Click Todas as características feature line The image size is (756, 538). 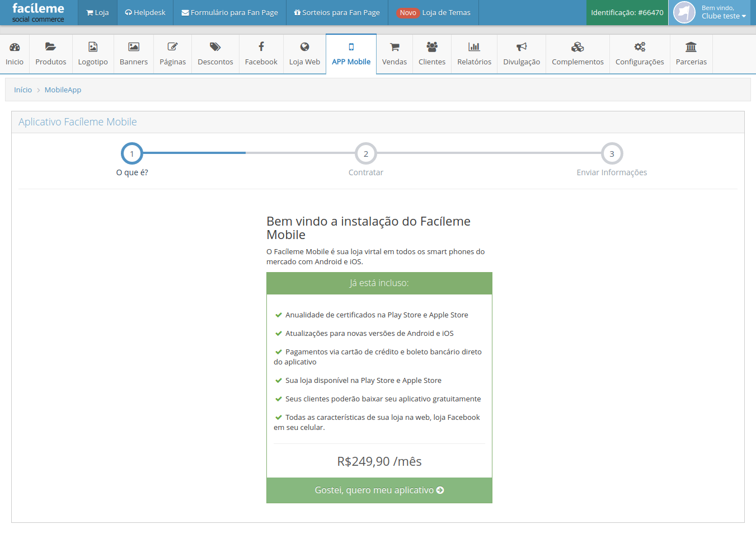(377, 422)
